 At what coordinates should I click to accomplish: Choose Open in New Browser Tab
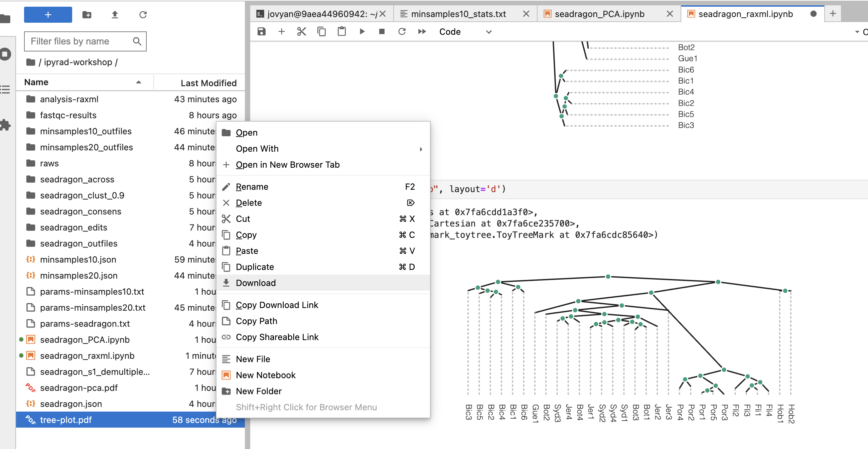[x=323, y=165]
